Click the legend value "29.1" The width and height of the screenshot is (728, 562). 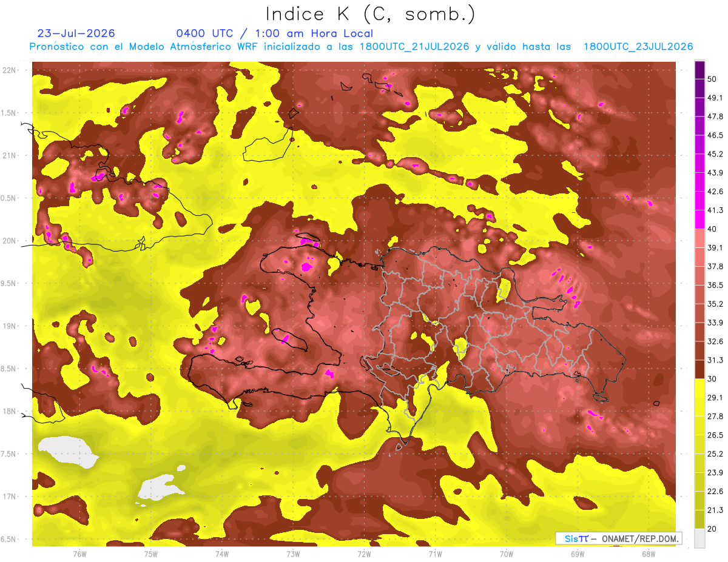pyautogui.click(x=715, y=398)
